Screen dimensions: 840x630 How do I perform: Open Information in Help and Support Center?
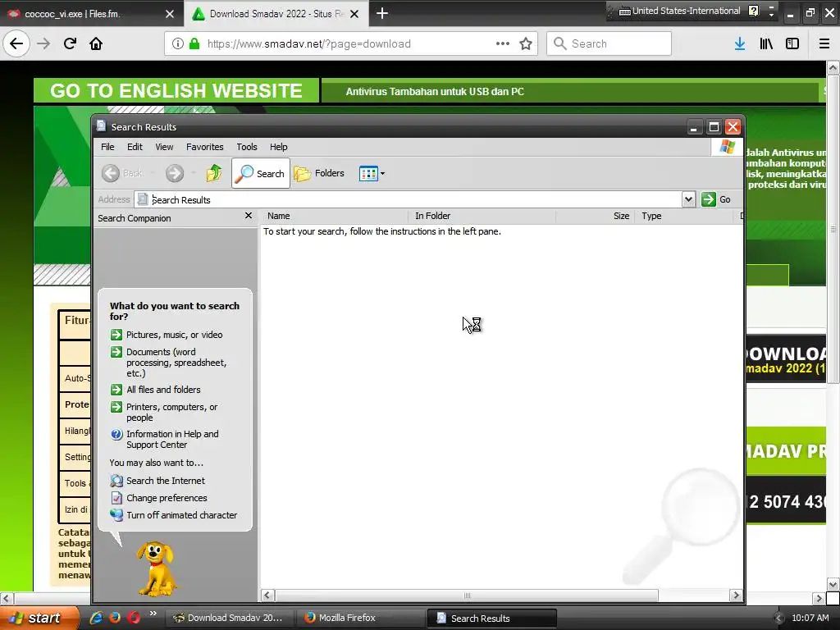pos(172,440)
